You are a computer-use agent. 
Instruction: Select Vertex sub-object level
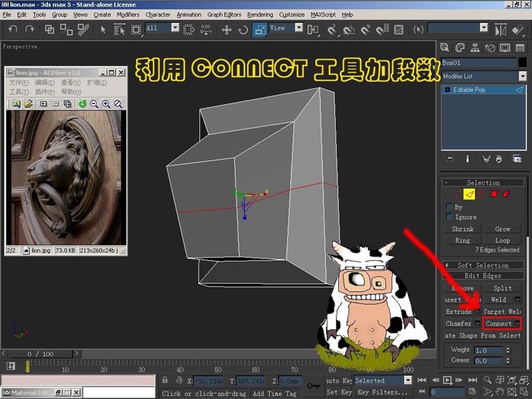point(456,194)
